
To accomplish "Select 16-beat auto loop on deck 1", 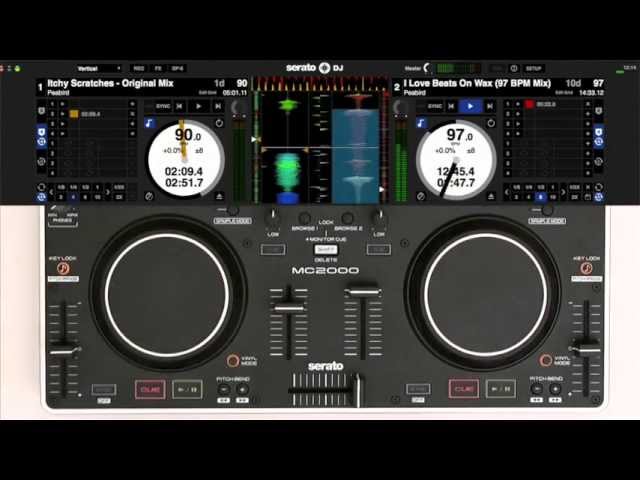I will pos(97,197).
